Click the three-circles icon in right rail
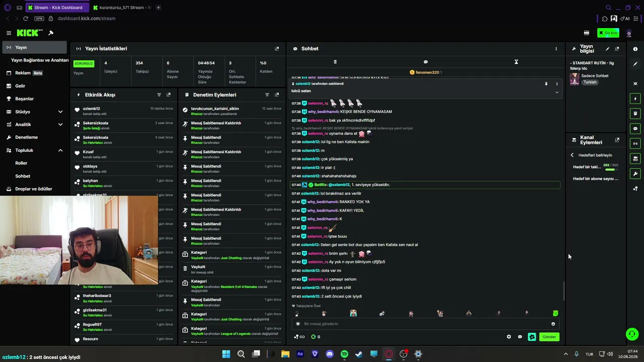 635,189
